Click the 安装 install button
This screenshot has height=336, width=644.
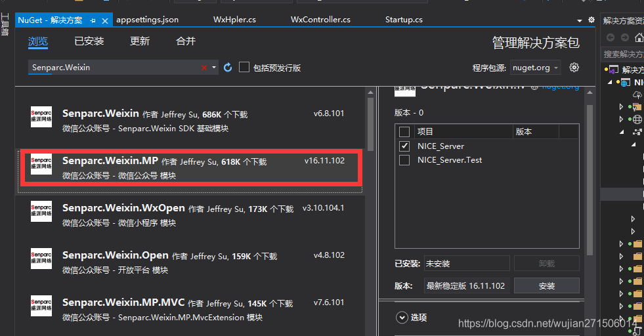(x=547, y=286)
